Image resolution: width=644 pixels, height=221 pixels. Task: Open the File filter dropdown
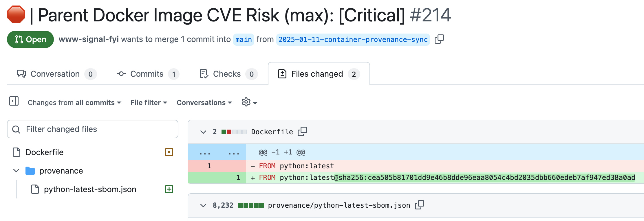pyautogui.click(x=149, y=103)
